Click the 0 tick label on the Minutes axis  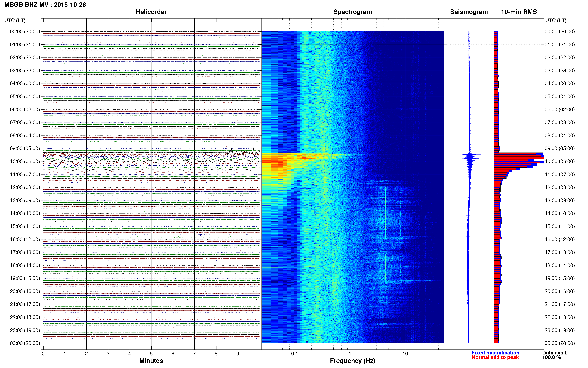point(43,354)
